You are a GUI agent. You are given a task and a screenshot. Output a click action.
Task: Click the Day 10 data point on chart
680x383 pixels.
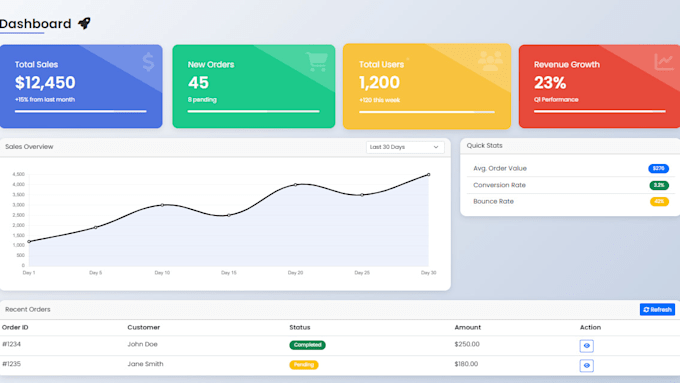tap(162, 205)
